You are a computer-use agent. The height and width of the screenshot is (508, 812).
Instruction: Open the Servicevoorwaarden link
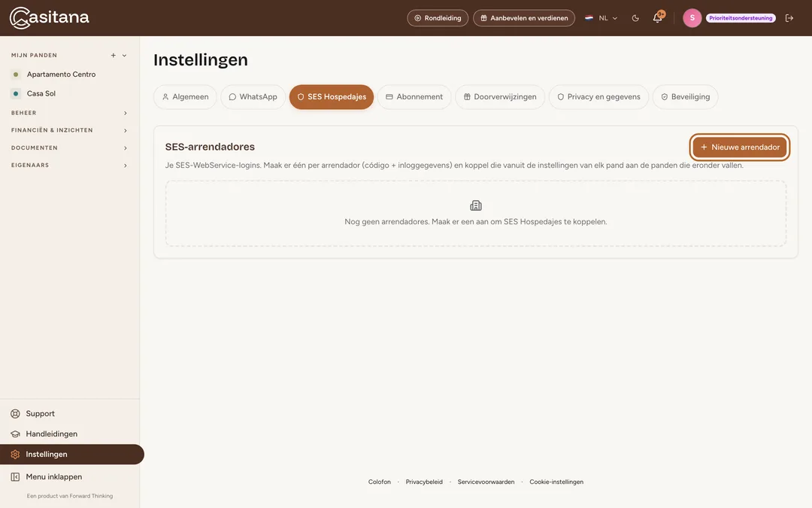486,482
